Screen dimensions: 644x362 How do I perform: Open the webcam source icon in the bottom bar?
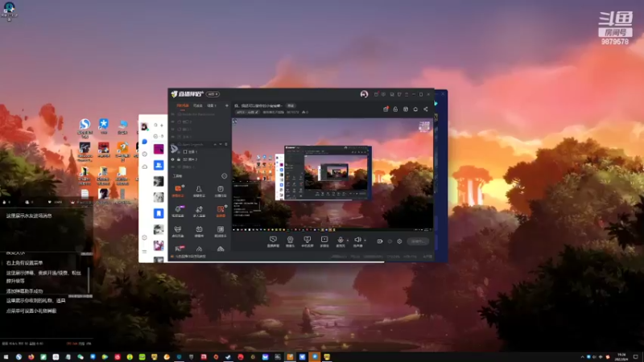click(x=290, y=240)
